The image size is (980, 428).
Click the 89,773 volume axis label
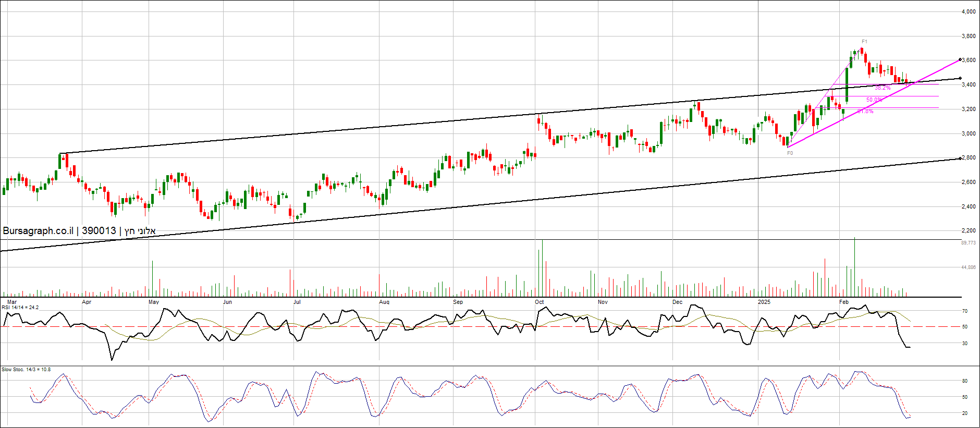[968, 243]
